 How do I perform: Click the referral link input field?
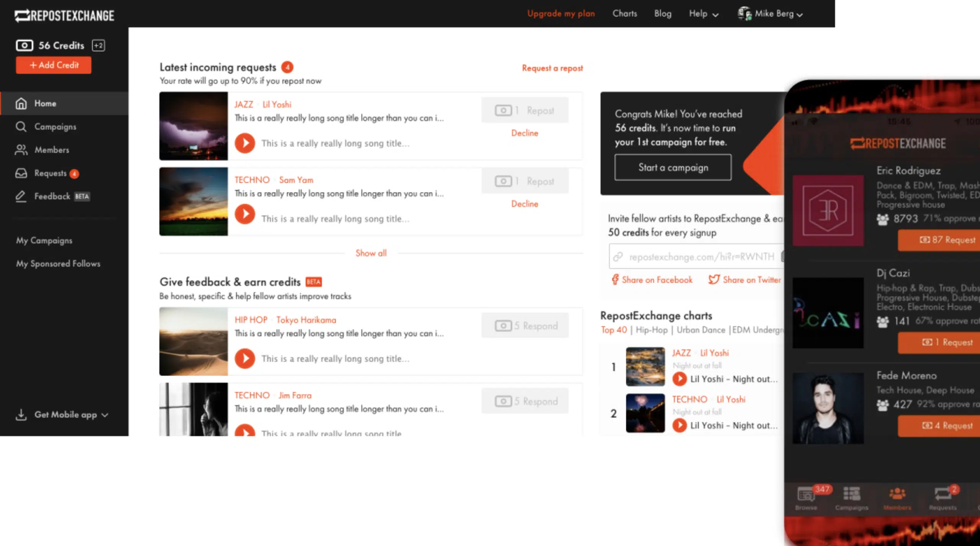(696, 256)
